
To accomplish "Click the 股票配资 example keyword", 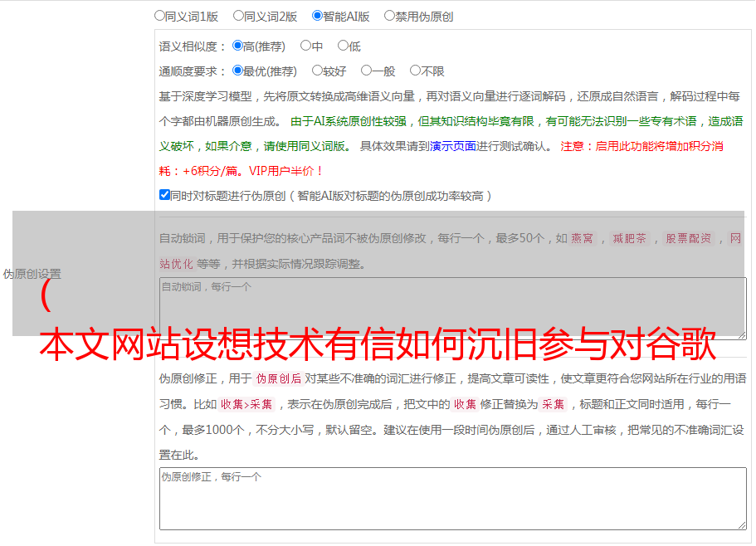I will [x=689, y=238].
